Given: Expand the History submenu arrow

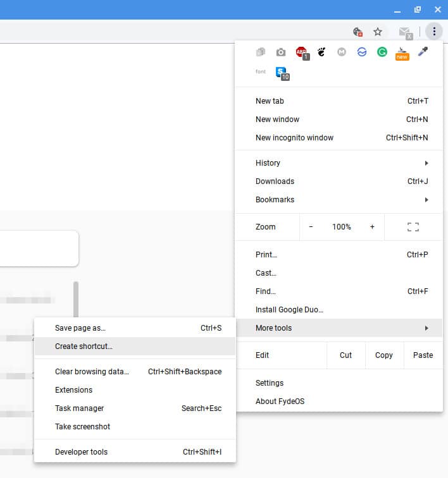Looking at the screenshot, I should click(426, 163).
